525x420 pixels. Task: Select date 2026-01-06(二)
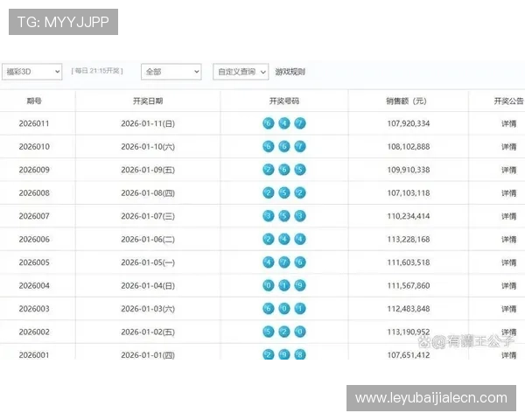tap(148, 240)
